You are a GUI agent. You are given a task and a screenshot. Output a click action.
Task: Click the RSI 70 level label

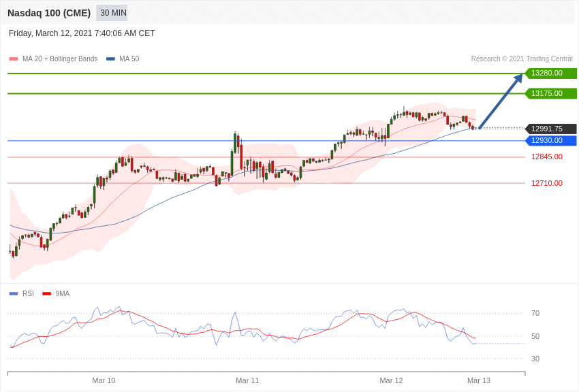[x=535, y=314]
